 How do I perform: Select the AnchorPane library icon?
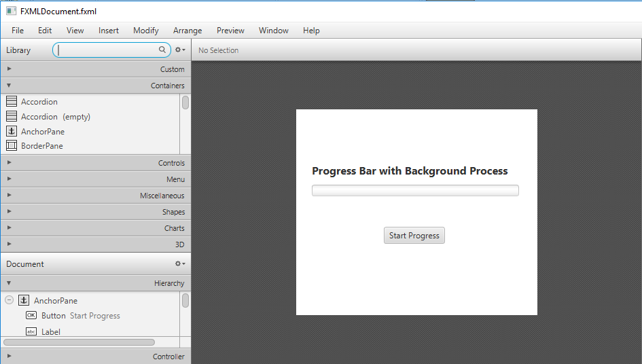[x=12, y=131]
